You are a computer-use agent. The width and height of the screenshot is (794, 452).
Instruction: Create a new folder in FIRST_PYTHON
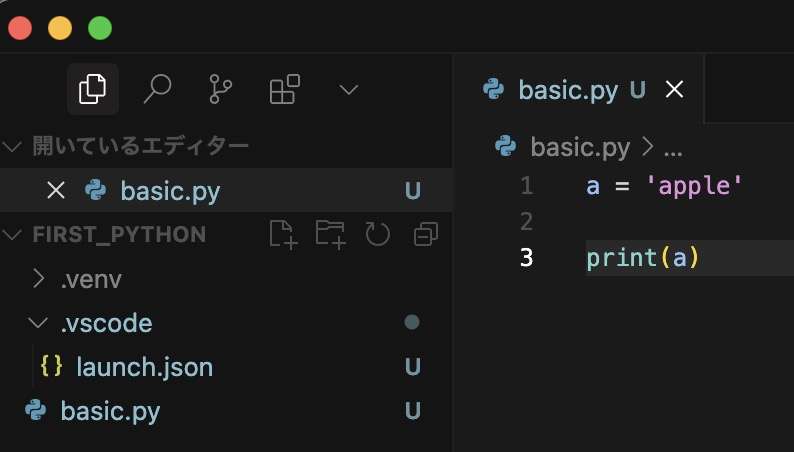tap(330, 234)
